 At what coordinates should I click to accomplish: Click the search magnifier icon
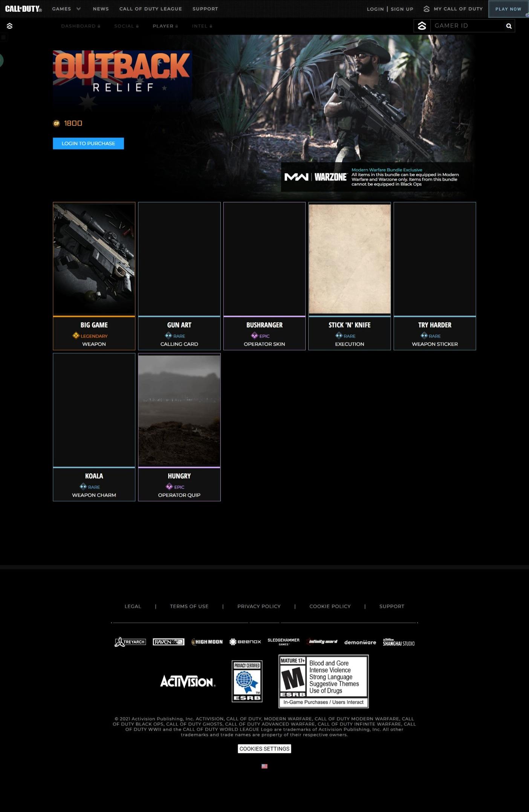[509, 26]
